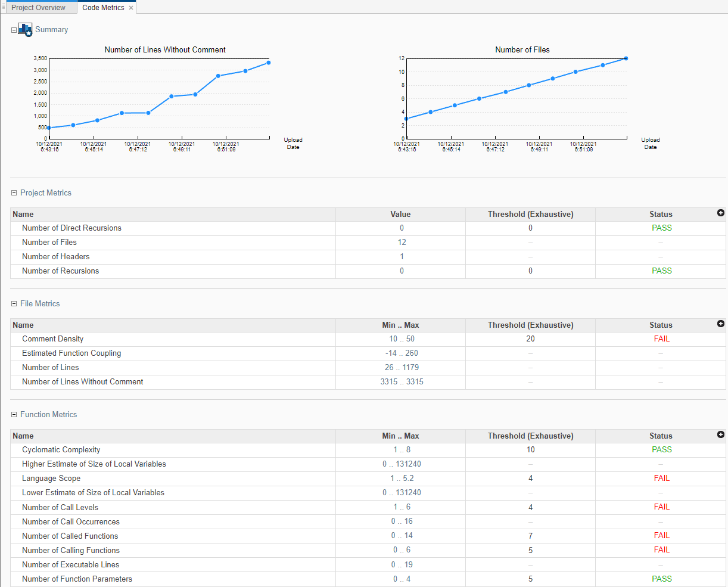
Task: Collapse the Summary section
Action: click(x=14, y=30)
